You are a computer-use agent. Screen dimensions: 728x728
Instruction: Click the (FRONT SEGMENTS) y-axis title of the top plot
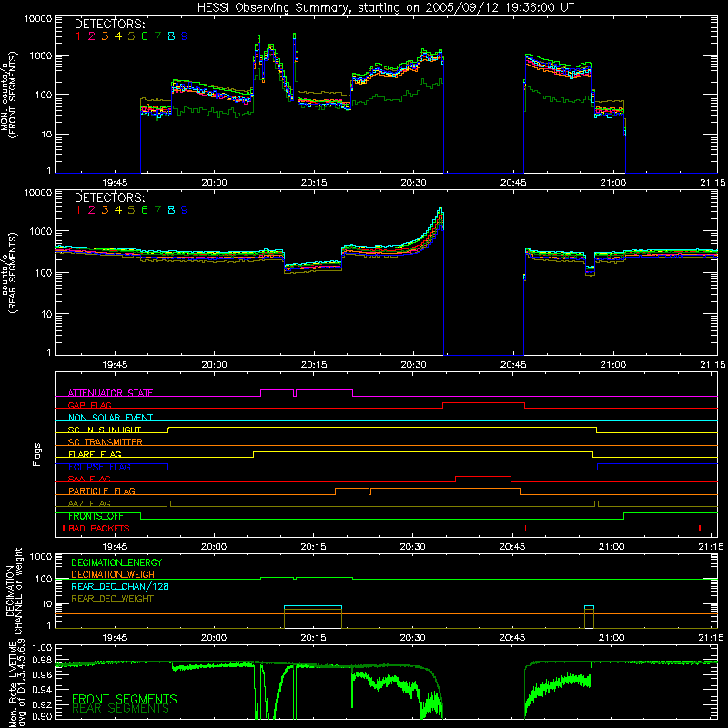click(13, 95)
